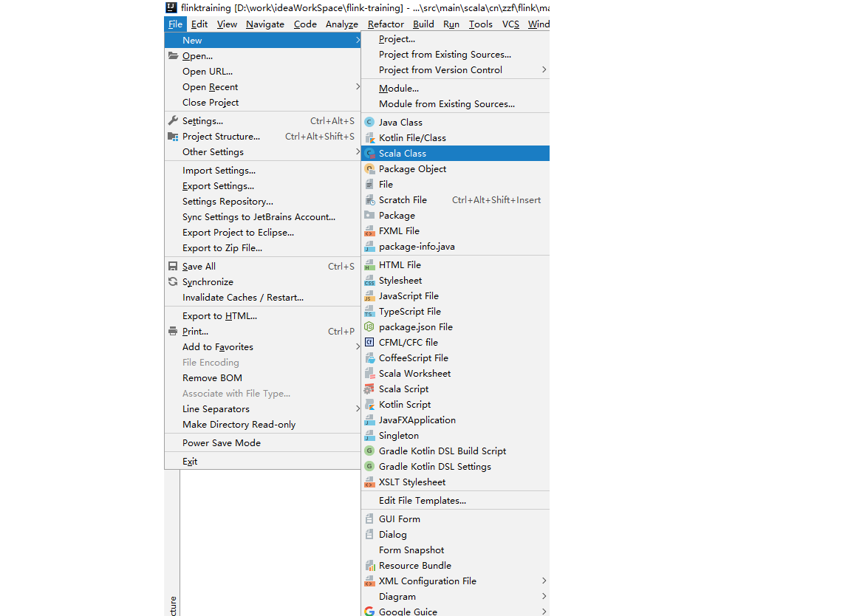Screen dimensions: 851x616
Task: Choose JavaFXApplication template entry
Action: pos(455,420)
